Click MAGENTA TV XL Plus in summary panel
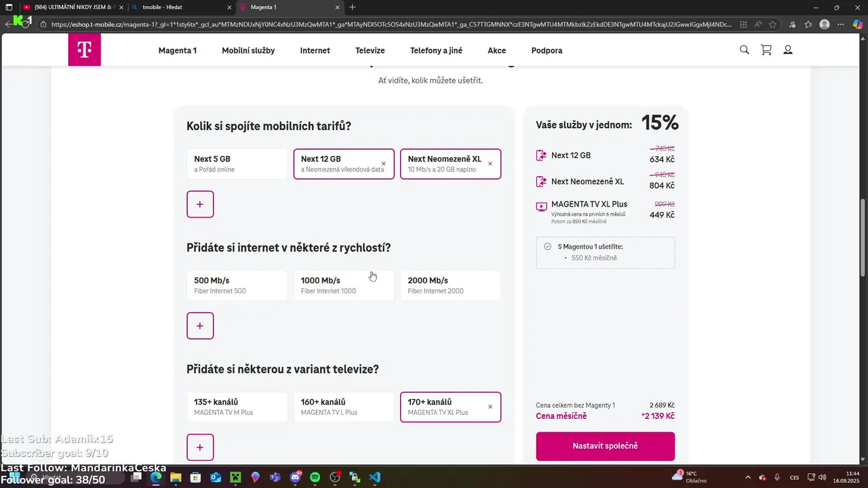Screen dimensions: 868x488 pyautogui.click(x=589, y=204)
